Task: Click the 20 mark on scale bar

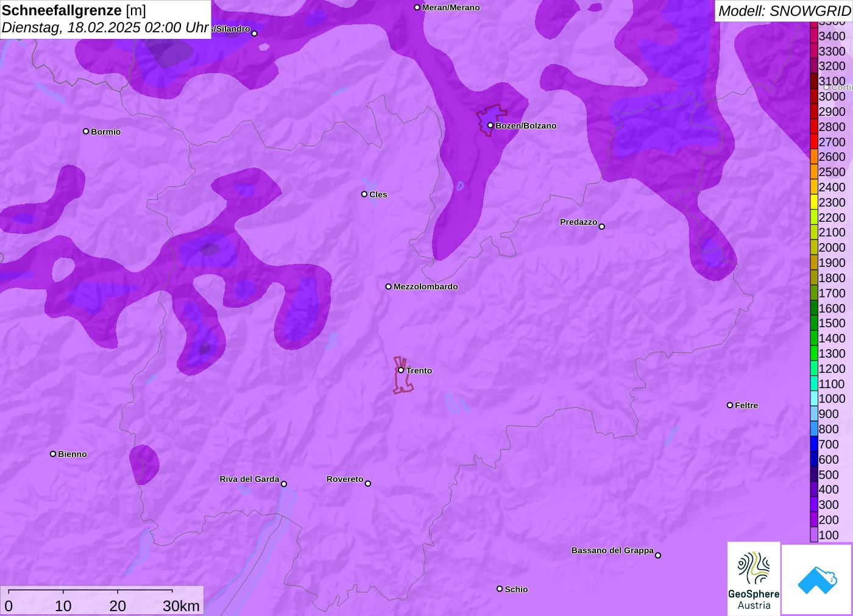Action: [x=118, y=606]
